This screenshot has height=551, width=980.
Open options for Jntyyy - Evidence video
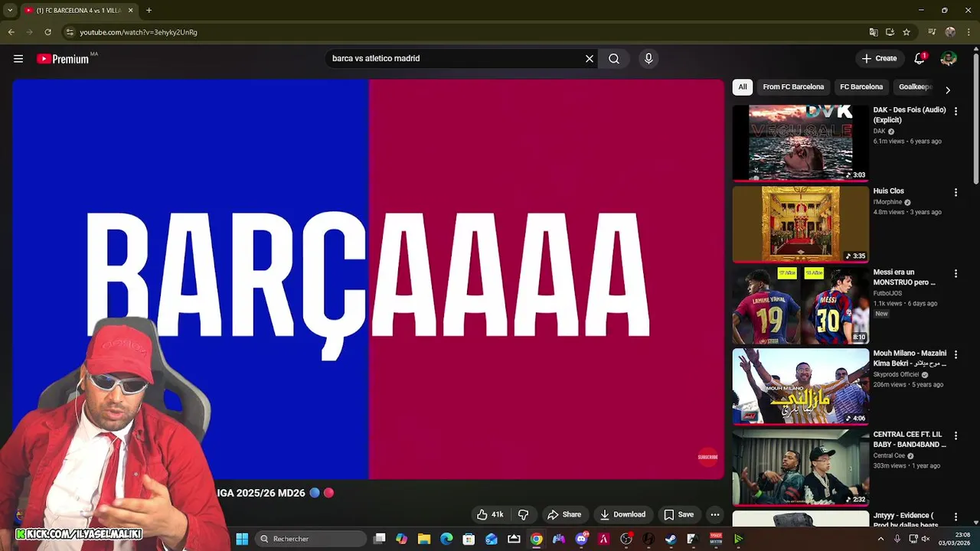(x=955, y=517)
